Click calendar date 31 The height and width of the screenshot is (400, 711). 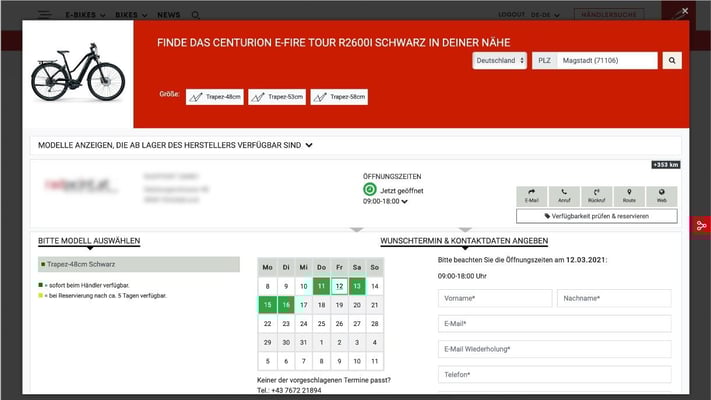pyautogui.click(x=303, y=342)
